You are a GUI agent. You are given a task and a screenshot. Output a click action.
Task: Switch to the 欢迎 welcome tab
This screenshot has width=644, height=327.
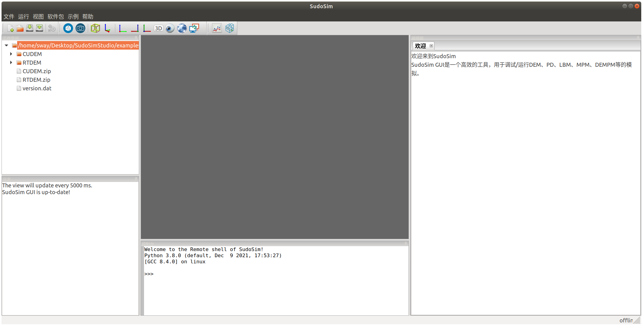[420, 46]
